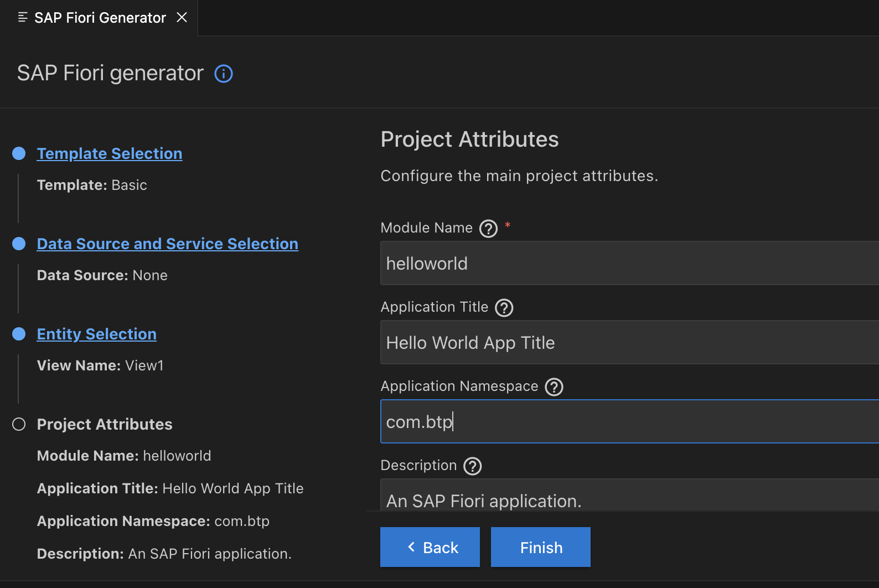879x588 pixels.
Task: Focus the Description field
Action: [x=629, y=495]
